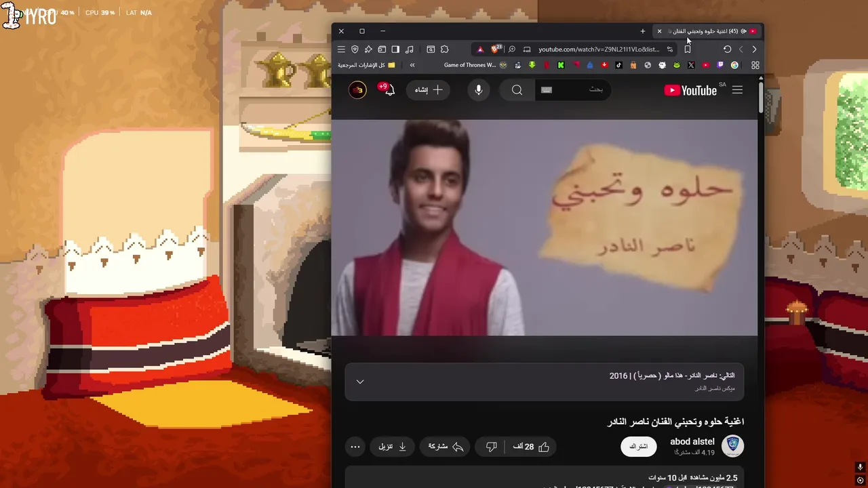Open the abod alstel channel avatar

[732, 446]
